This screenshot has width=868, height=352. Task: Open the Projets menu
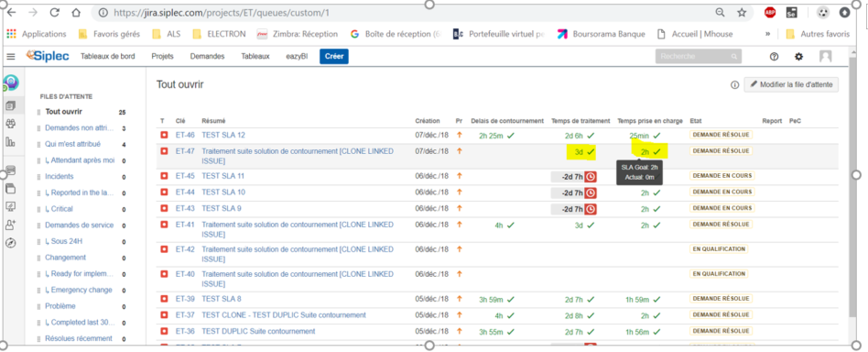coord(162,57)
